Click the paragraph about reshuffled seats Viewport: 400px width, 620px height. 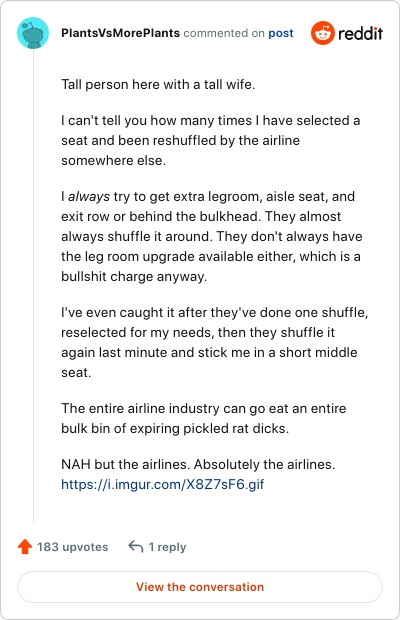point(211,140)
